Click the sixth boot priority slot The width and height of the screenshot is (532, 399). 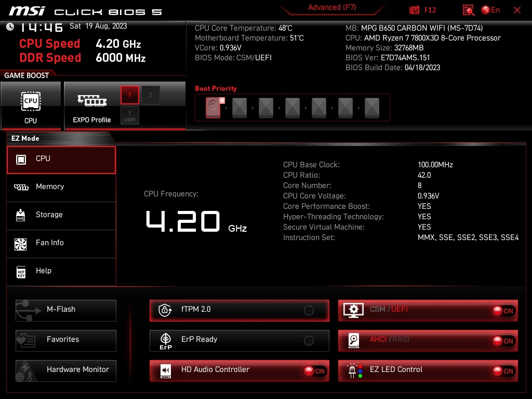[345, 108]
